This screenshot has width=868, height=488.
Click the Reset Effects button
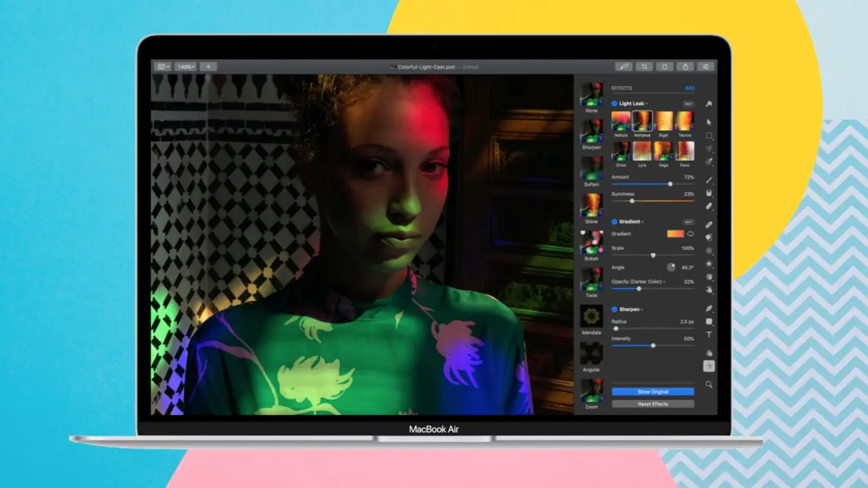(652, 404)
